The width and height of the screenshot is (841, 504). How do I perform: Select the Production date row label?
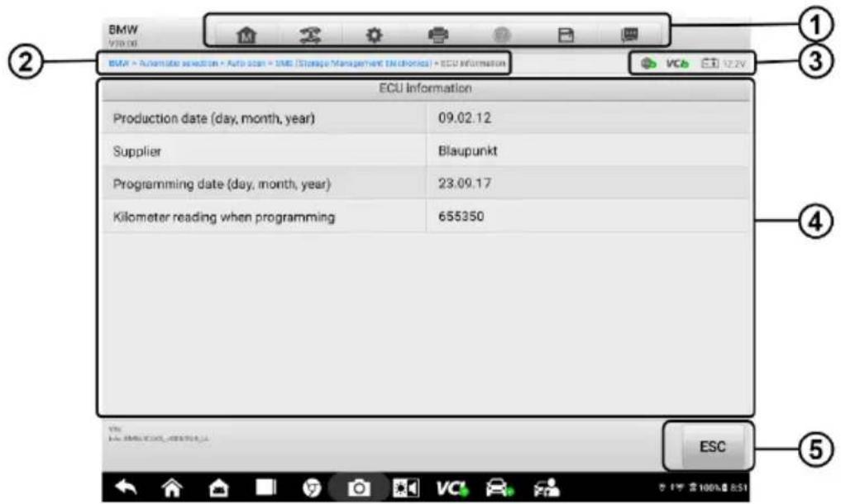pos(213,118)
